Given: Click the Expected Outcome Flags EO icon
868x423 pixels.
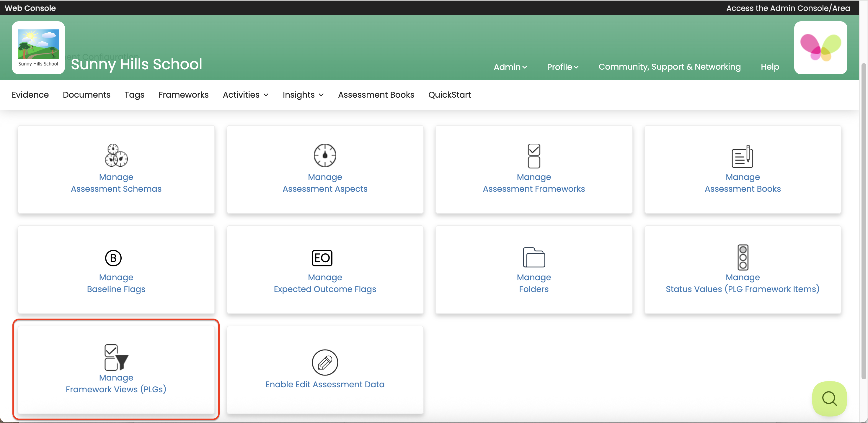Looking at the screenshot, I should click(x=322, y=258).
